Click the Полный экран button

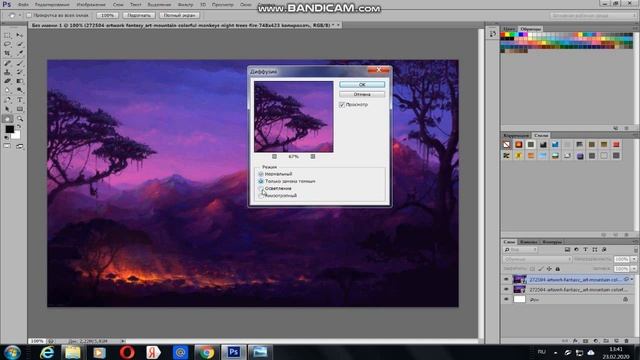(x=180, y=16)
